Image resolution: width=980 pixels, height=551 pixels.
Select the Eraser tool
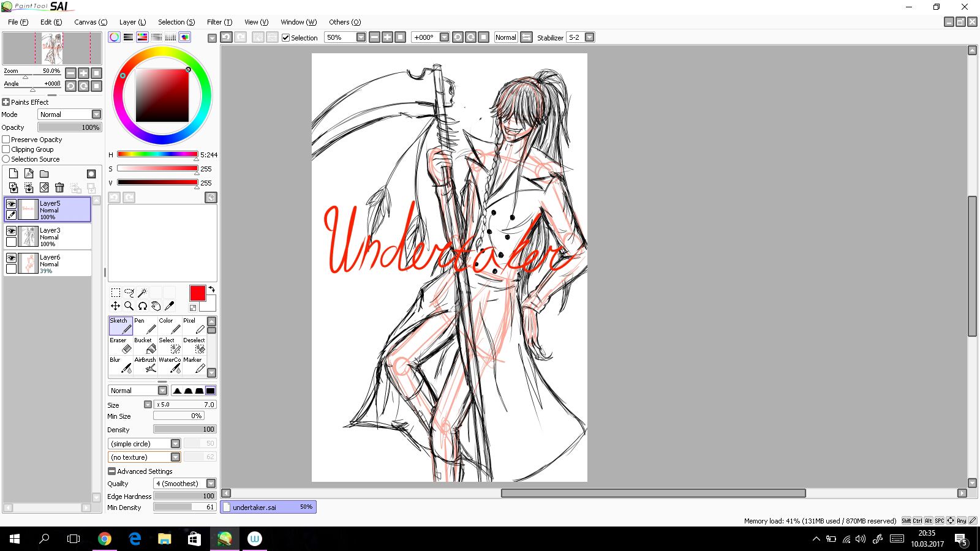[121, 345]
